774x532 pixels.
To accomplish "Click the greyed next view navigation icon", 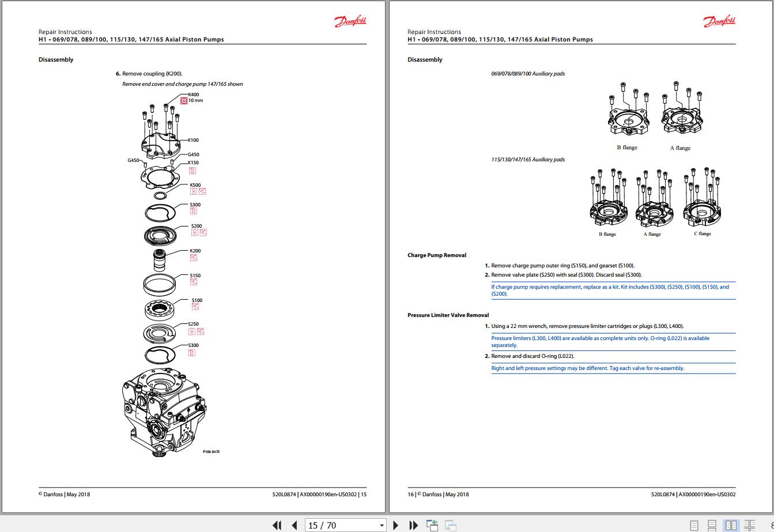I will 451,525.
